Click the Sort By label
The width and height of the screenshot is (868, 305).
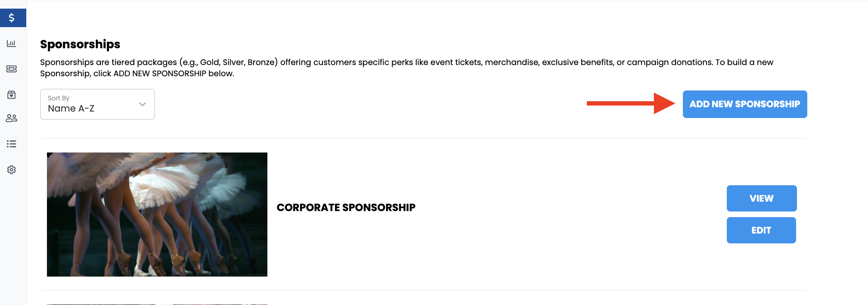click(x=59, y=98)
